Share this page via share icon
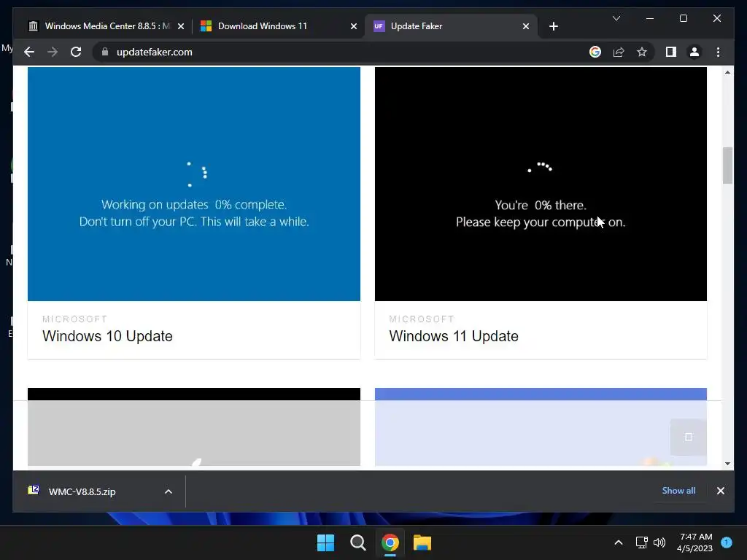Screen dimensions: 747x560 619,52
